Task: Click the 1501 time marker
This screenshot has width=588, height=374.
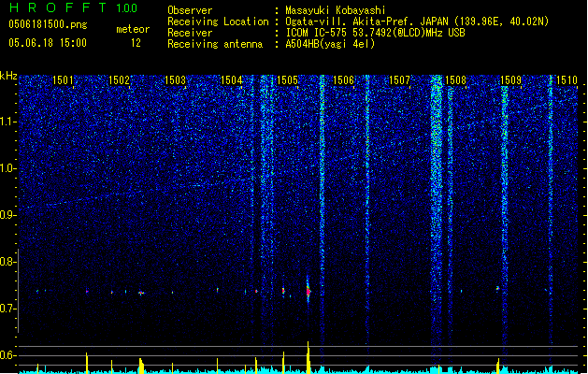Action: [63, 80]
